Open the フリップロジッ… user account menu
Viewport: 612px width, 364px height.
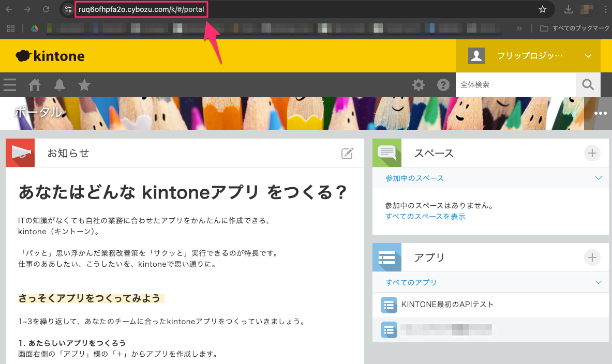(x=528, y=56)
